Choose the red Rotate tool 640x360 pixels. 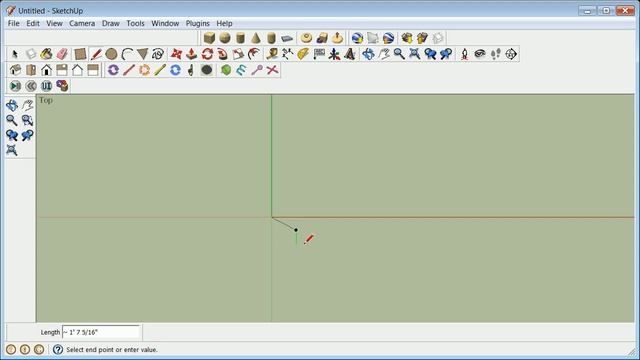click(x=207, y=54)
